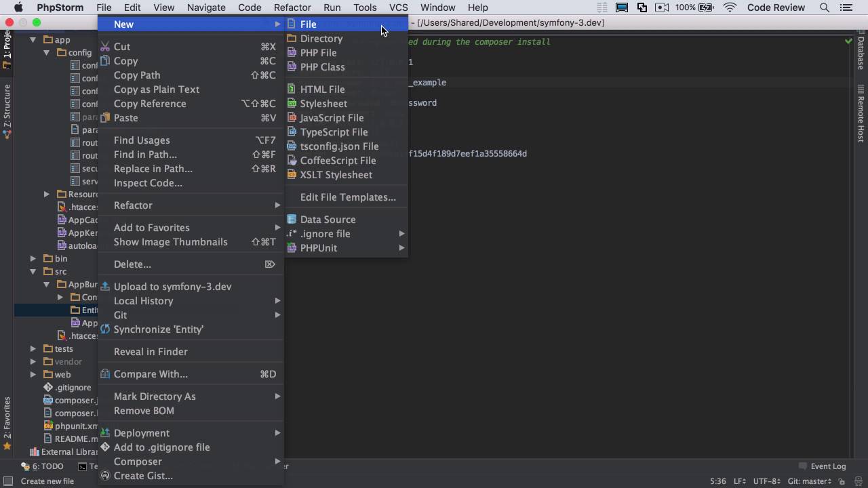Expand the web folder in project tree
The image size is (868, 488).
tap(33, 375)
